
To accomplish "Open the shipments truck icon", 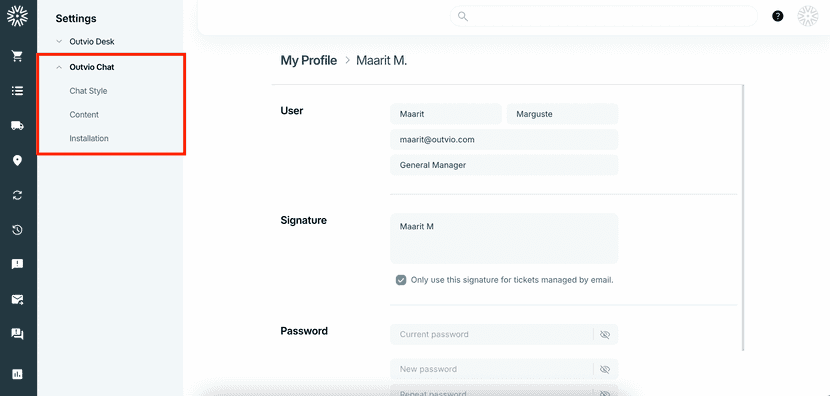I will tap(17, 125).
